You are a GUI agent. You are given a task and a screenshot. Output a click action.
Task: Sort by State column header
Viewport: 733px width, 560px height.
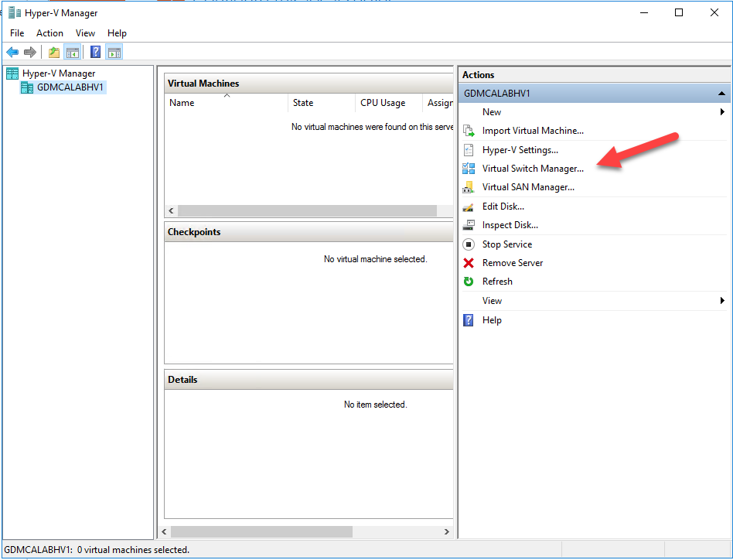point(322,103)
